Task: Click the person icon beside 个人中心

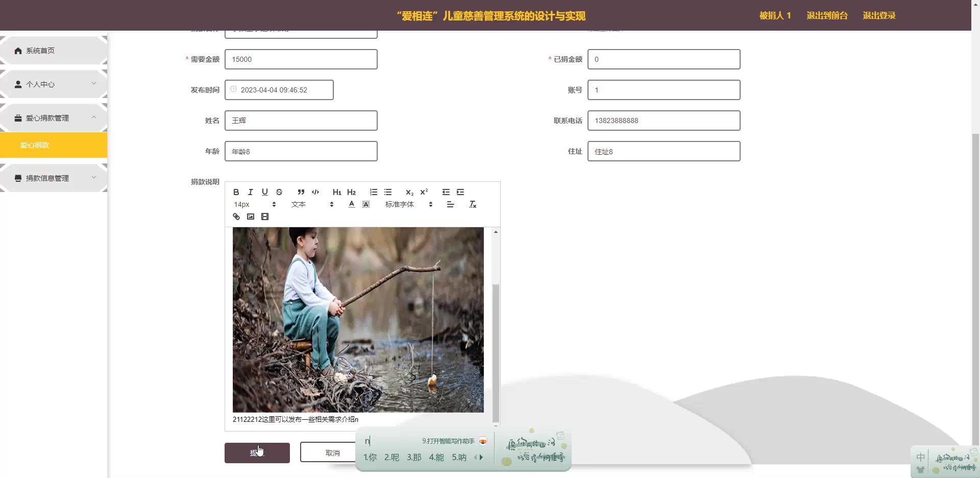Action: point(18,84)
